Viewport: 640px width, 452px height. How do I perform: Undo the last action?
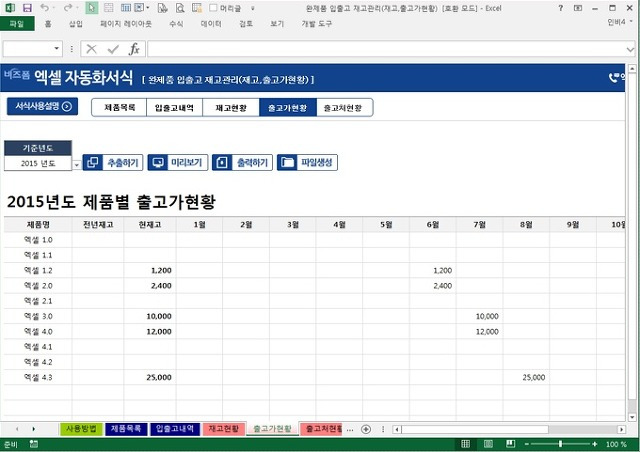coord(44,8)
